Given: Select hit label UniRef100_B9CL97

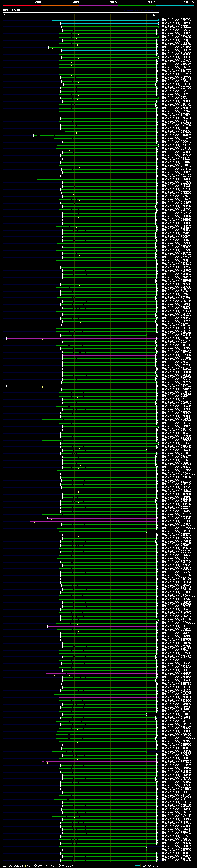Looking at the screenshot, I should [176, 375].
